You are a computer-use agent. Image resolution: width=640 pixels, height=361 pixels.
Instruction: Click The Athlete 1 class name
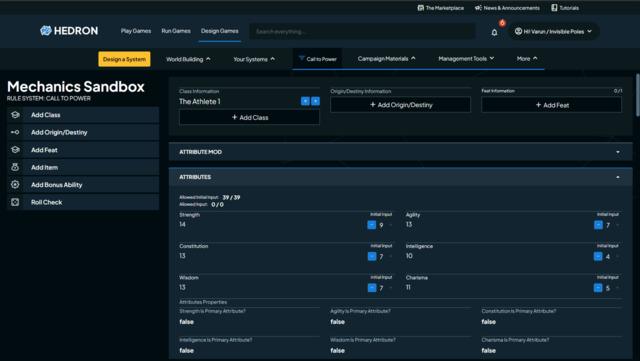(x=200, y=101)
